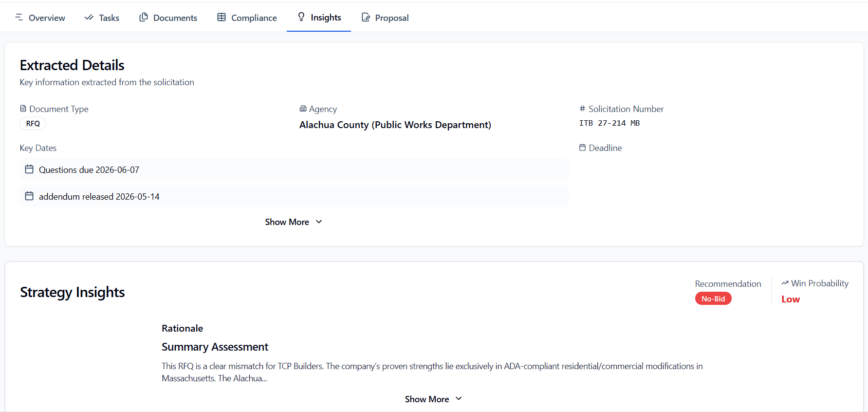868x412 pixels.
Task: Expand Key Dates with Show More
Action: 294,222
